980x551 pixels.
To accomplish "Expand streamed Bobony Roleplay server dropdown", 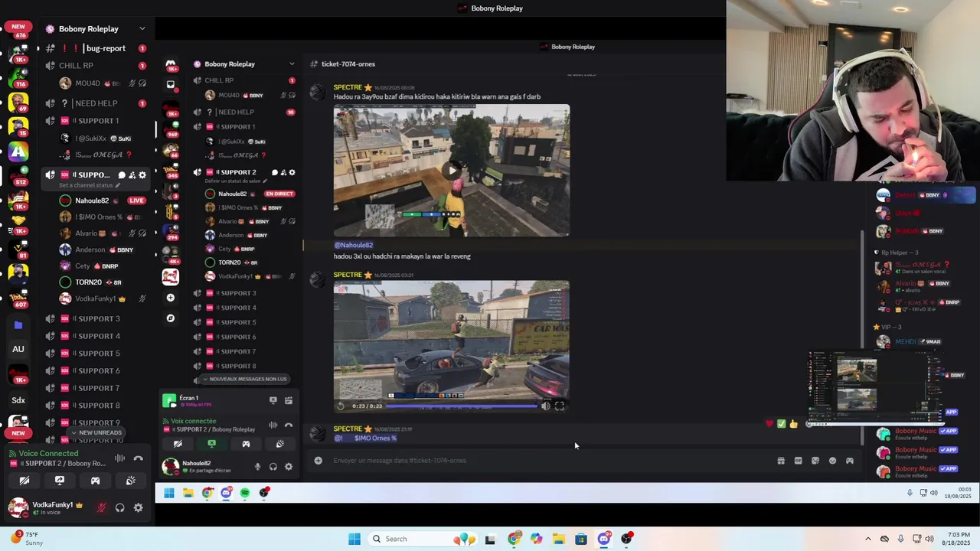I will click(291, 64).
